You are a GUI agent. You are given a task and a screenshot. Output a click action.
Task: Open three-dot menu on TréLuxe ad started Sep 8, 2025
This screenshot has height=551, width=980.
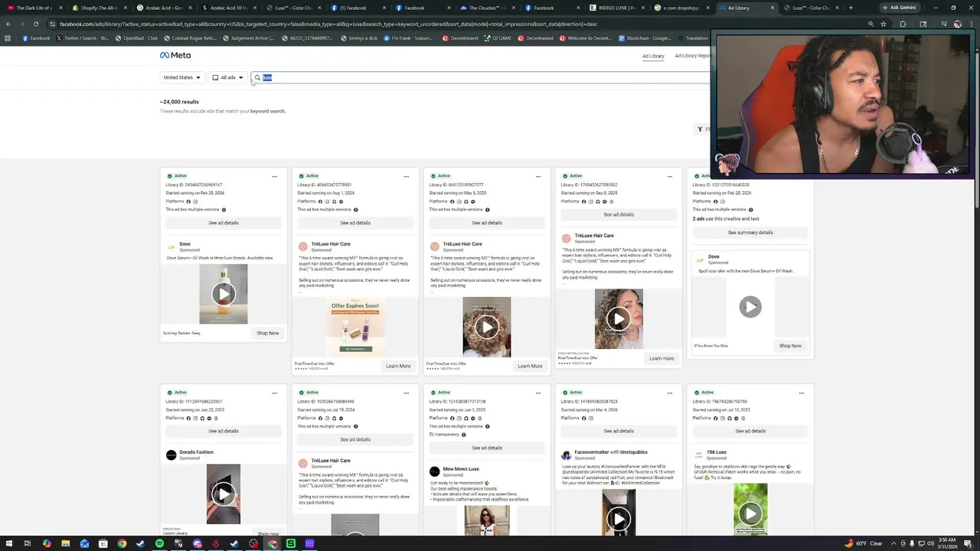(x=669, y=177)
